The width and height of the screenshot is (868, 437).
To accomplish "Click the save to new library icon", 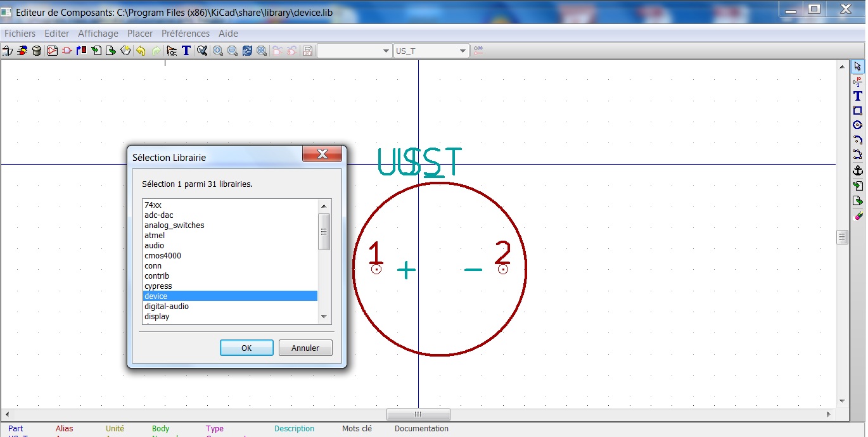I will pyautogui.click(x=125, y=51).
